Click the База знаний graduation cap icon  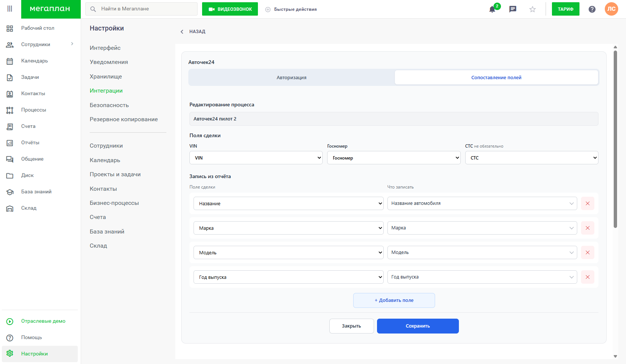[x=10, y=192]
